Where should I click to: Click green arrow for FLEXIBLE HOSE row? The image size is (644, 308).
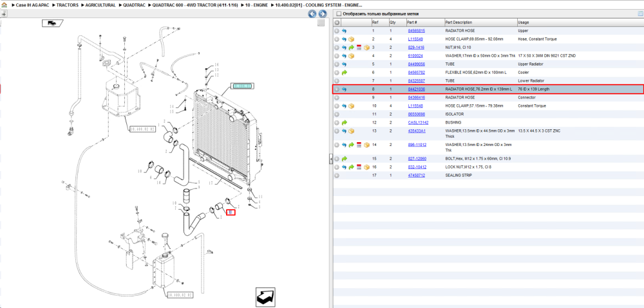(x=344, y=73)
